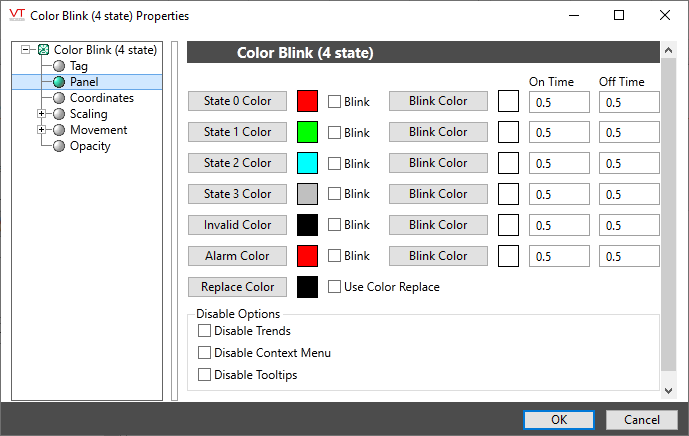Viewport: 689px width, 436px height.
Task: Click the State 0 On Time field
Action: click(x=559, y=102)
